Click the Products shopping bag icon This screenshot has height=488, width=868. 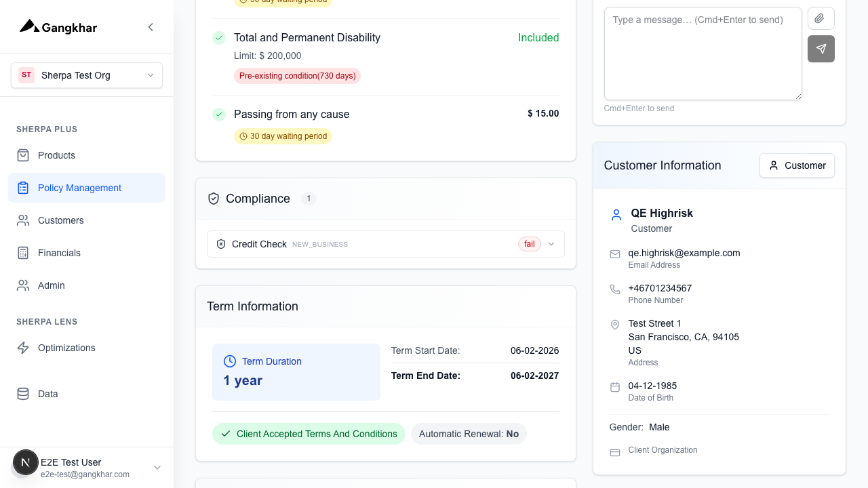coord(23,155)
